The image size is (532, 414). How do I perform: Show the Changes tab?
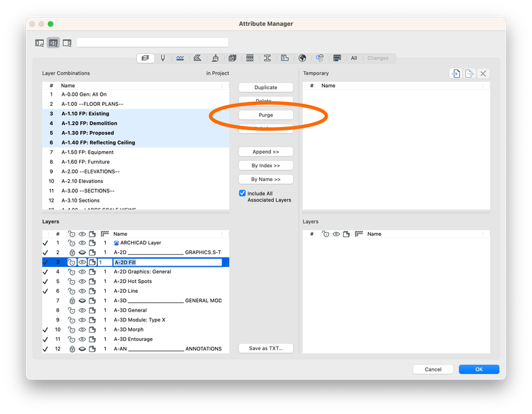[x=378, y=58]
